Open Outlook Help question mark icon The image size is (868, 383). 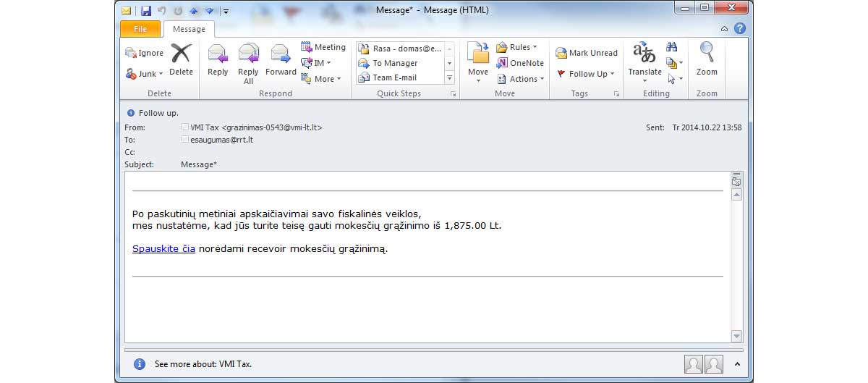[x=739, y=29]
